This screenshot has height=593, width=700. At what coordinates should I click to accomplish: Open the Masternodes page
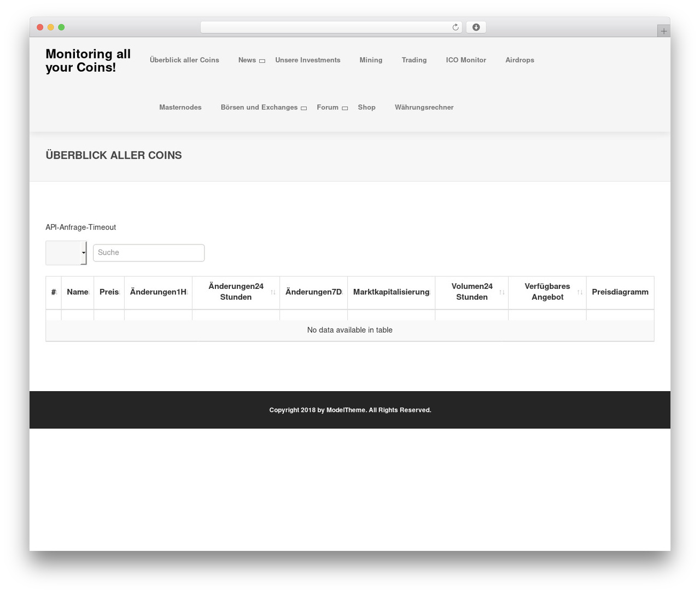pyautogui.click(x=180, y=107)
